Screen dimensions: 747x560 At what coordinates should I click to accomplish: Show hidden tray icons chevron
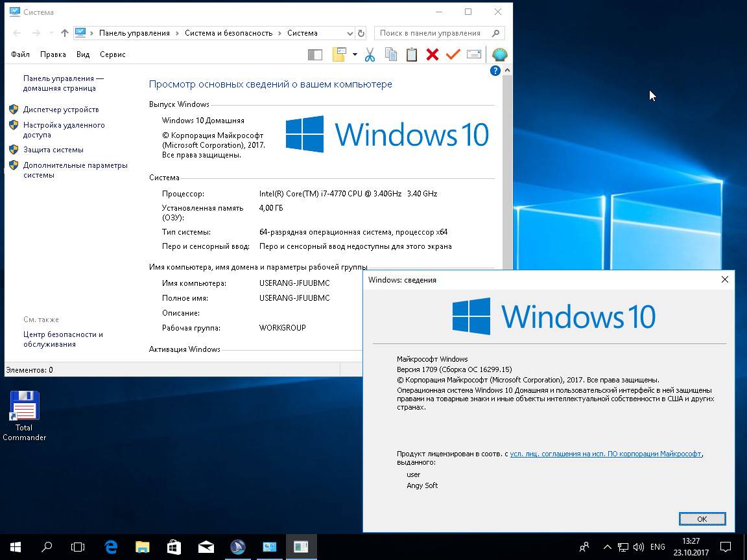click(x=607, y=547)
